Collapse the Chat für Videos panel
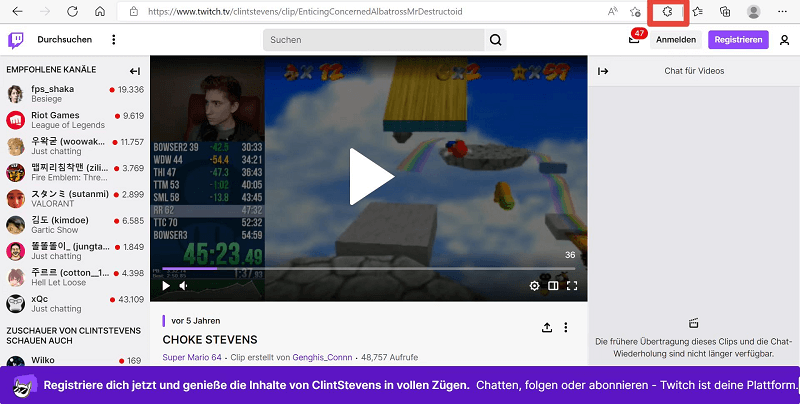 click(603, 71)
